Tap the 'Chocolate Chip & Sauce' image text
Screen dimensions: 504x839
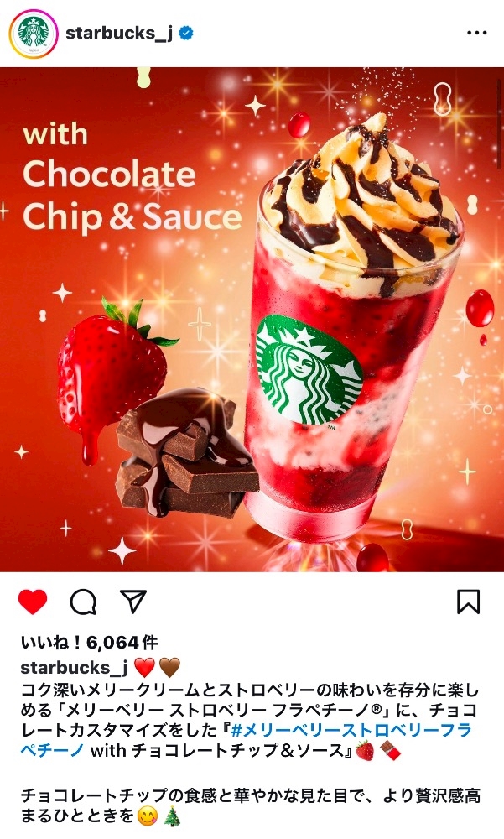click(x=132, y=195)
